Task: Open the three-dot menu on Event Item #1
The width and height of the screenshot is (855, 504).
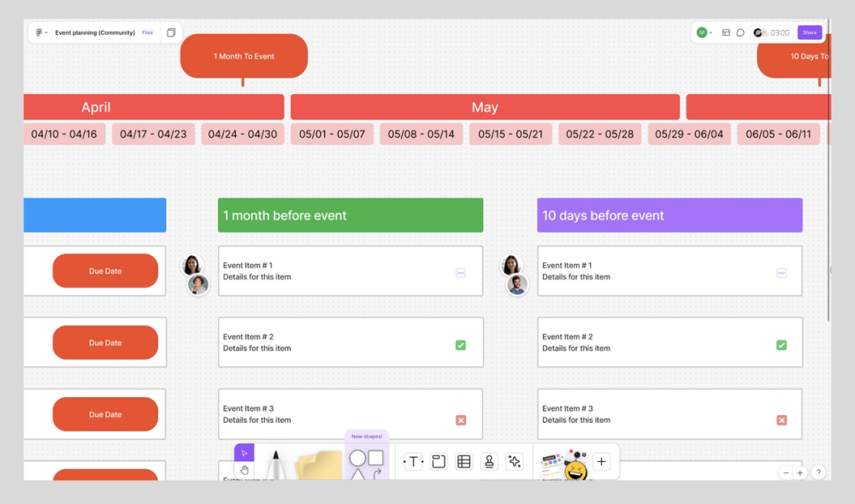Action: [x=461, y=272]
